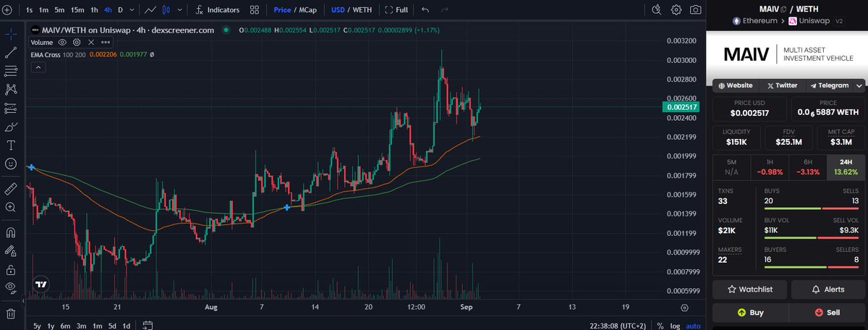The image size is (868, 330).
Task: Select the 4h interval
Action: coord(108,10)
